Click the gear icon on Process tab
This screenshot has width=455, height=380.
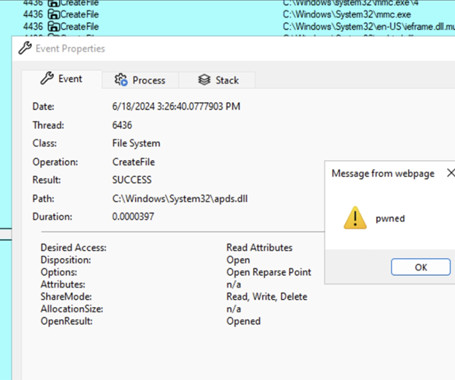(121, 80)
